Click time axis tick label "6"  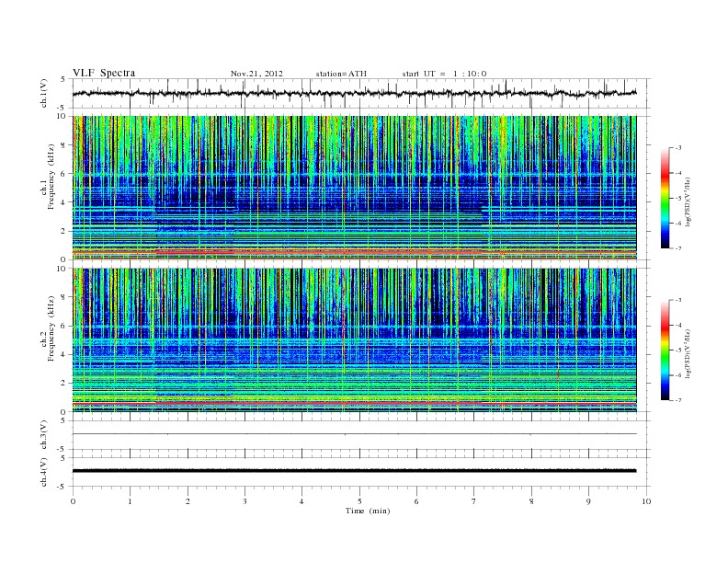click(416, 501)
